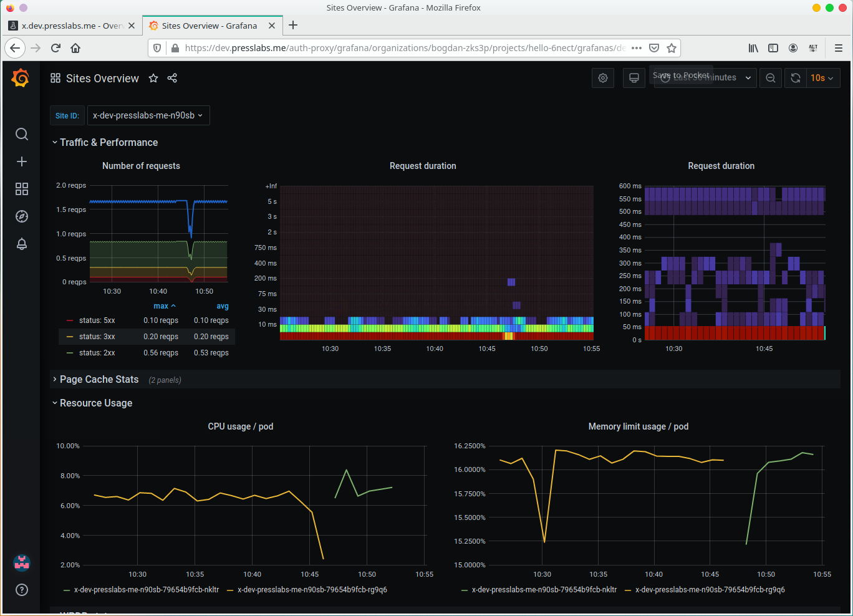Refresh the dashboard now

796,78
